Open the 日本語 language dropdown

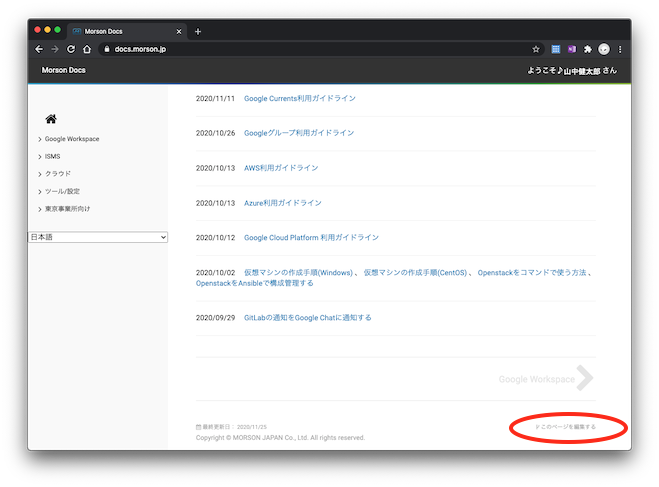[x=98, y=237]
